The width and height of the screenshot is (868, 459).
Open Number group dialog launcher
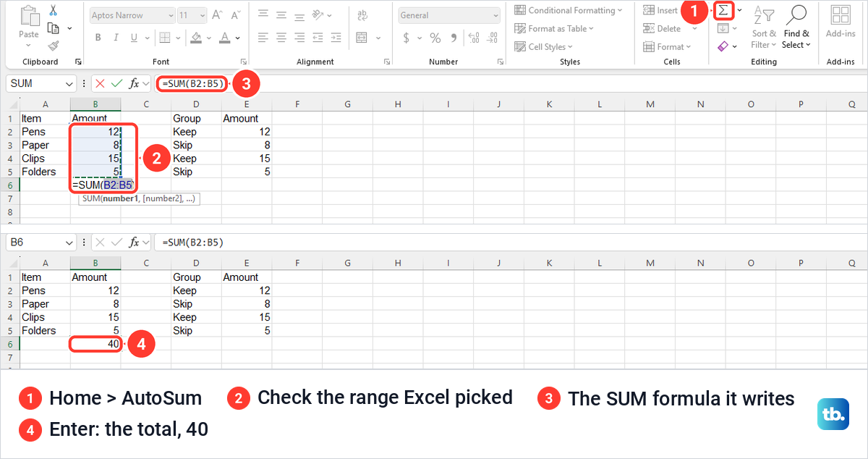(x=501, y=62)
